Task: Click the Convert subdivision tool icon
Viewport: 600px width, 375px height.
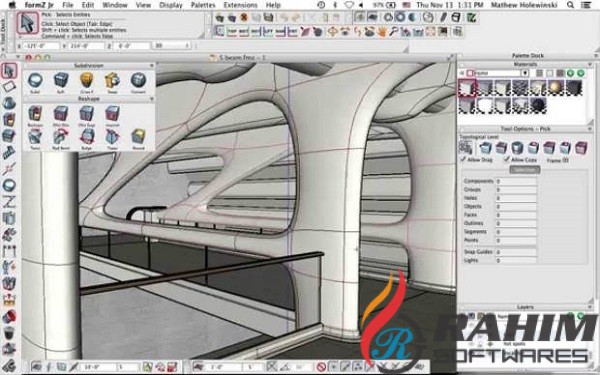Action: 138,80
